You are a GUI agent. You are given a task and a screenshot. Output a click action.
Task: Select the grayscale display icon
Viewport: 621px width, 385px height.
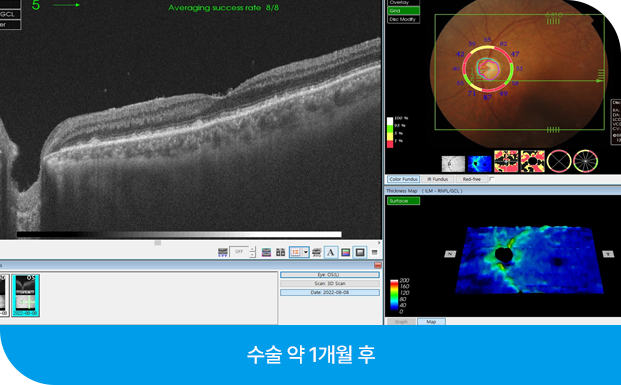360,252
